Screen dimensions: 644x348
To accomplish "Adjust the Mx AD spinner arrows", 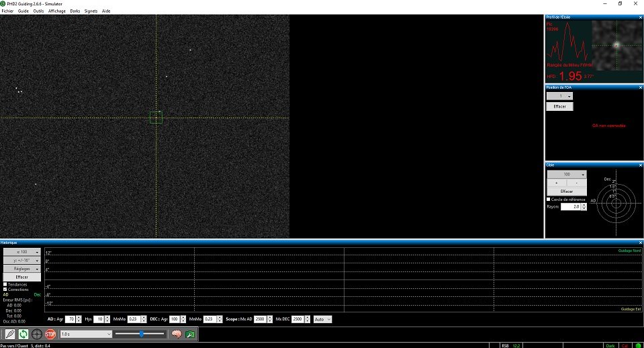I will click(269, 319).
